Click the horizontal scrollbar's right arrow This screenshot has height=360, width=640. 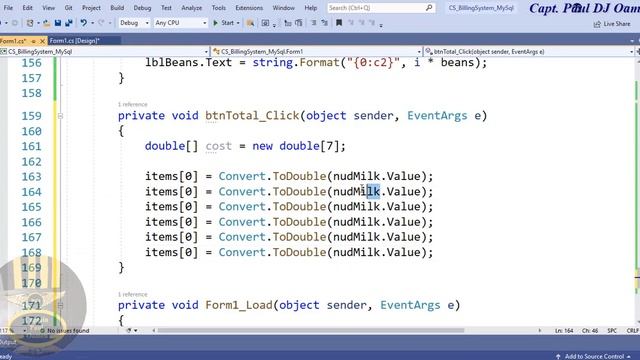[540, 331]
